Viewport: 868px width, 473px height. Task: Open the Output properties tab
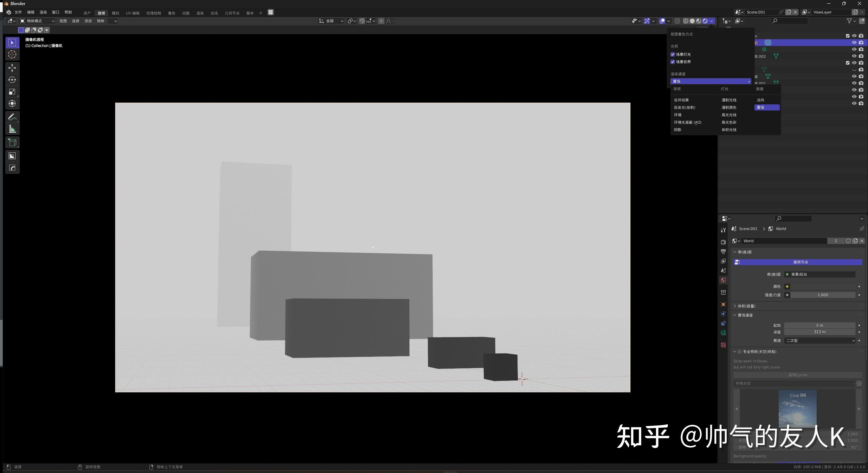723,252
